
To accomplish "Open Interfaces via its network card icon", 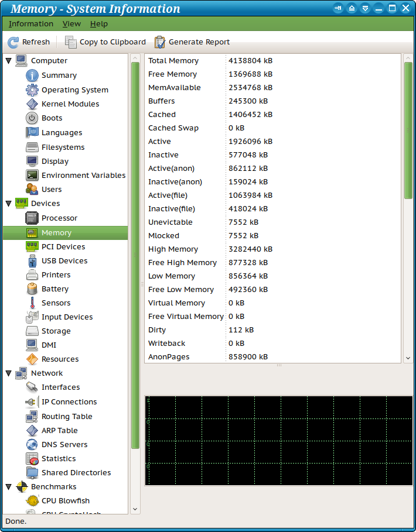I will click(x=32, y=387).
